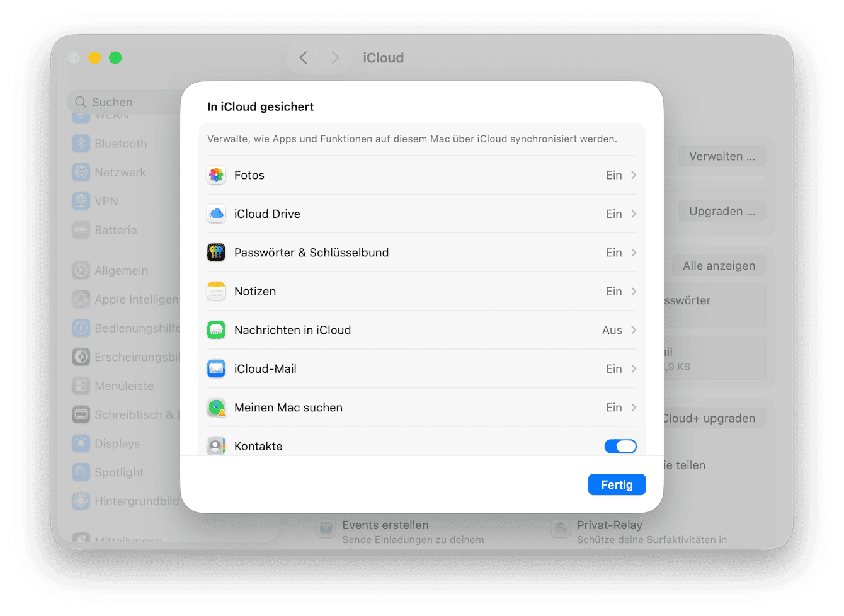Open Meinen Mac suchen chevron

[x=634, y=408]
